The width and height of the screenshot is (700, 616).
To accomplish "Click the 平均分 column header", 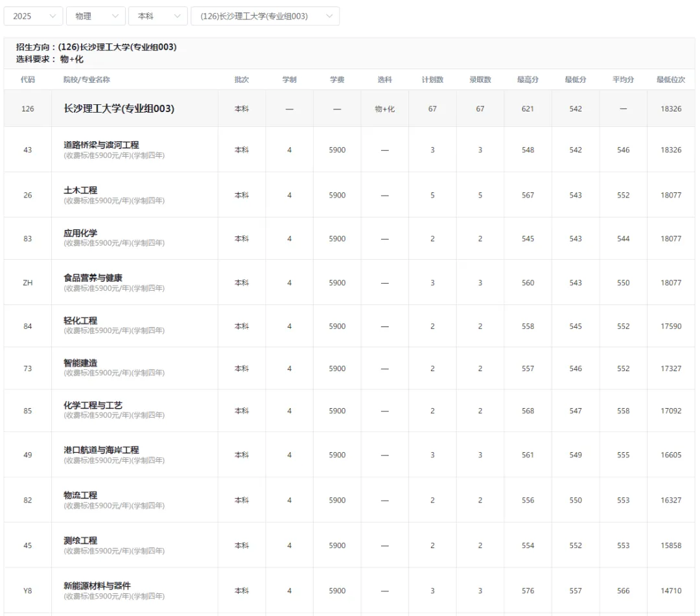I will (624, 80).
